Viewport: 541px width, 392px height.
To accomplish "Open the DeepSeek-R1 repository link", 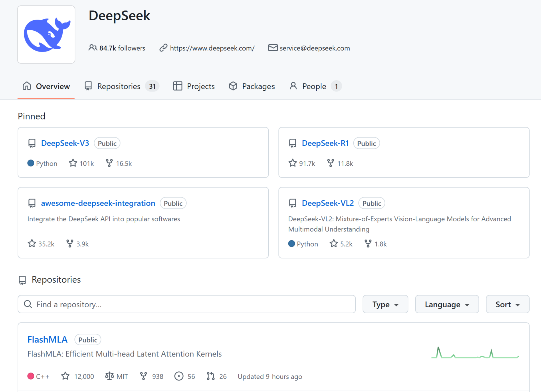I will (x=325, y=143).
